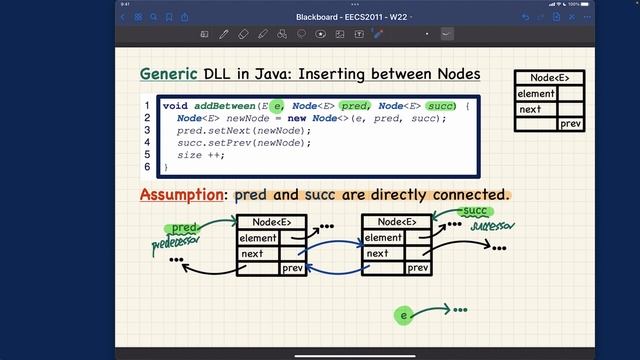The height and width of the screenshot is (360, 640).
Task: Choose the small dot stroke size
Action: [427, 34]
